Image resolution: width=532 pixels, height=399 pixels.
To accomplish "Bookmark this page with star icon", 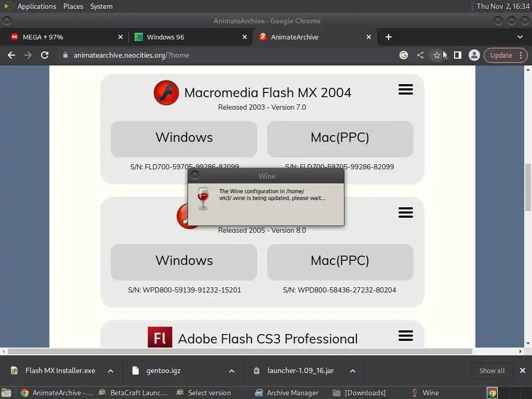I will pyautogui.click(x=436, y=55).
